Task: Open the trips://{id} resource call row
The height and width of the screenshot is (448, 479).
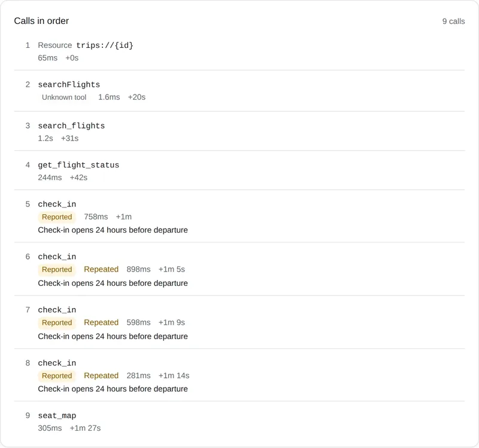Action: pos(239,51)
